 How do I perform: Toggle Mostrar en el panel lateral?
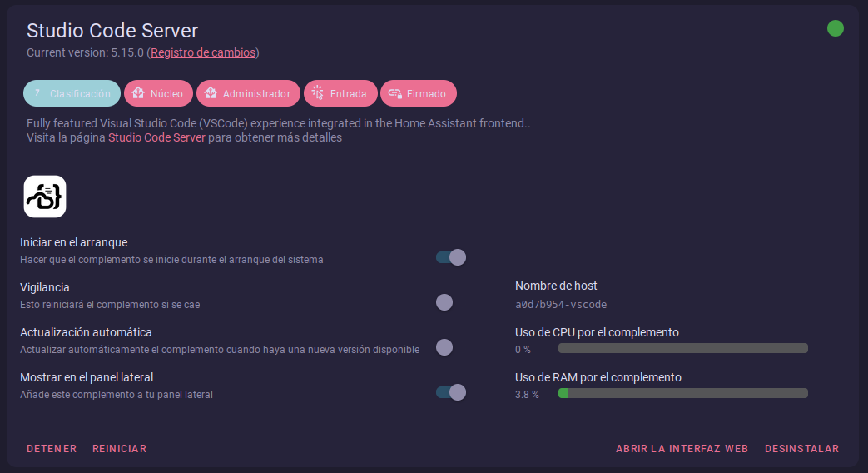[x=451, y=392]
